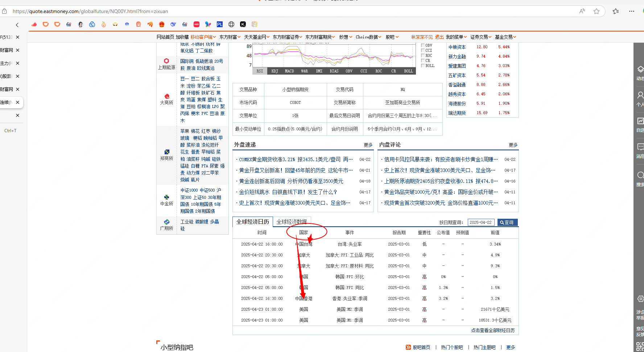This screenshot has width=644, height=352.
Task: Click the 广期所 exchange icon
Action: pyautogui.click(x=167, y=222)
